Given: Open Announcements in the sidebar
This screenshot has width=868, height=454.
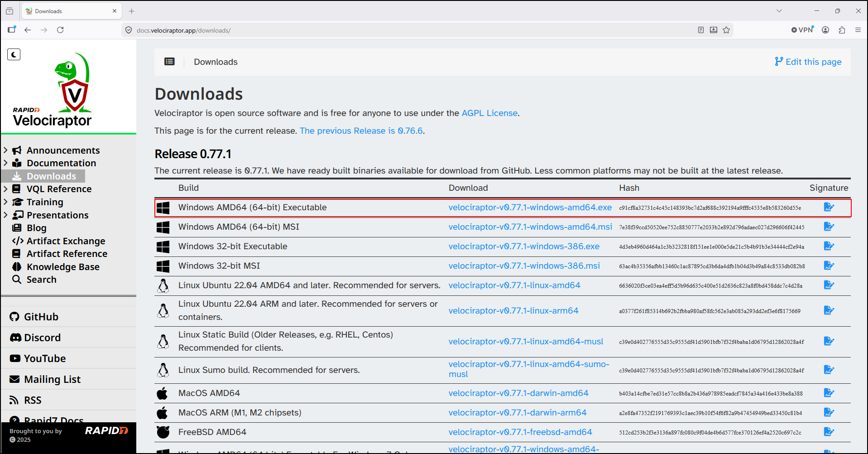Looking at the screenshot, I should point(63,150).
